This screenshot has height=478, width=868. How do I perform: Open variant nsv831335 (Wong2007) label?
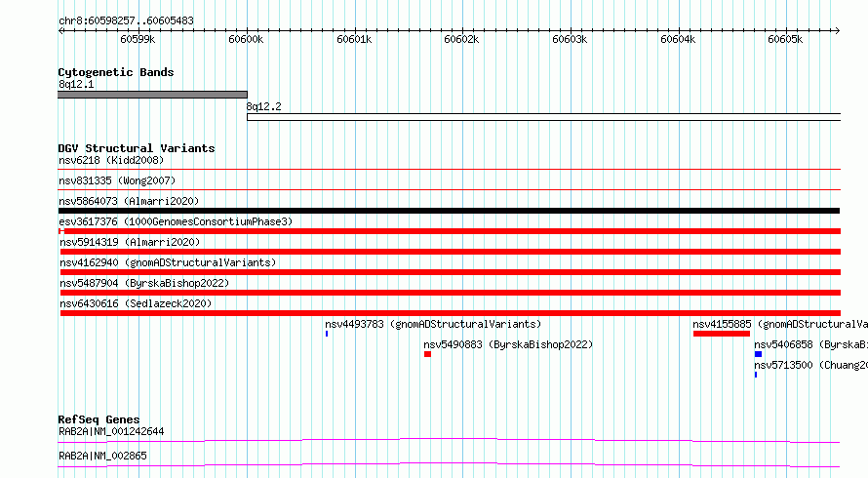coord(117,181)
